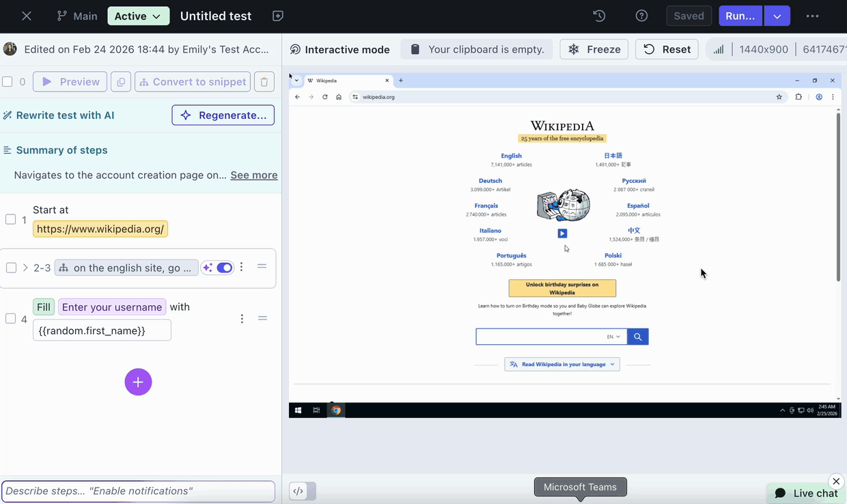Viewport: 847px width, 504px height.
Task: Click the play button under the globe
Action: click(x=562, y=234)
